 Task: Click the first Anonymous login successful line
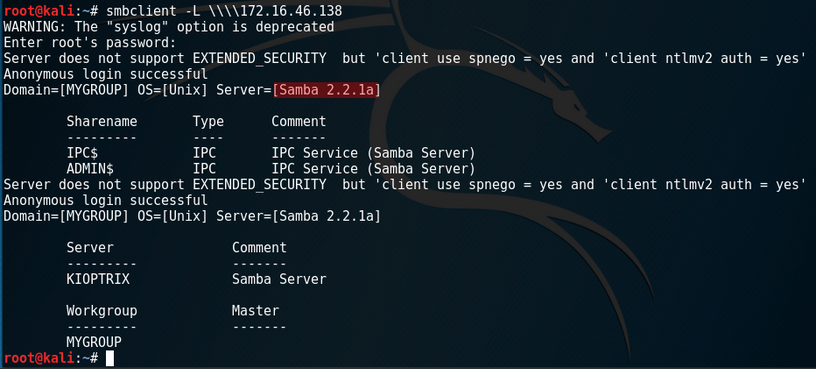(106, 74)
